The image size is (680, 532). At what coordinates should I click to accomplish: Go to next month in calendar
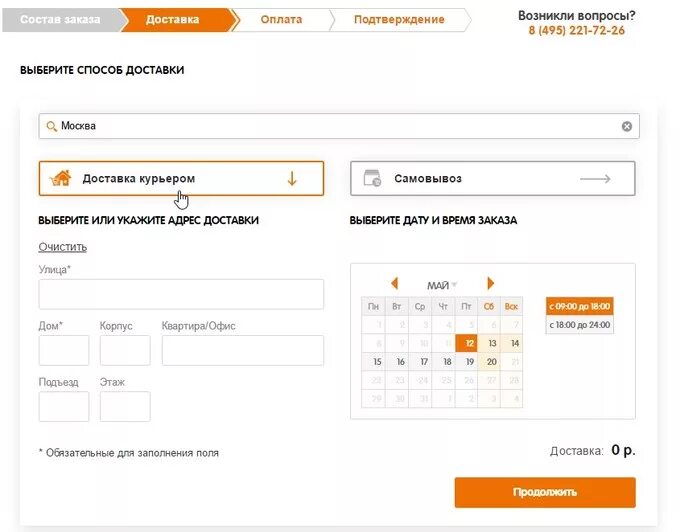pyautogui.click(x=490, y=284)
